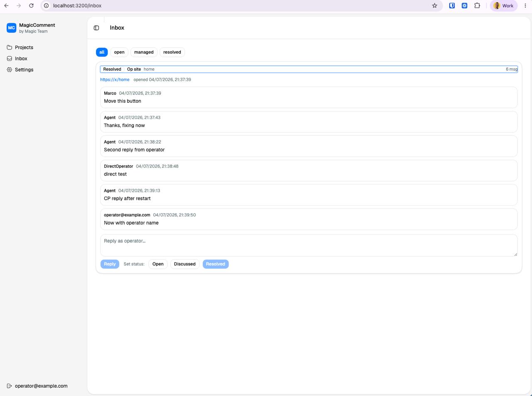This screenshot has width=532, height=396.
Task: Click the 'Marco' author name
Action: (x=110, y=93)
